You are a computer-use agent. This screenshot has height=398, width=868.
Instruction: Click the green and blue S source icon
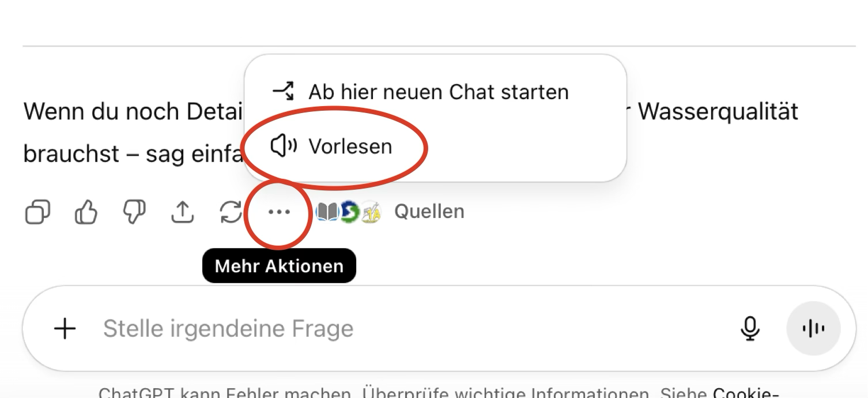(x=349, y=212)
